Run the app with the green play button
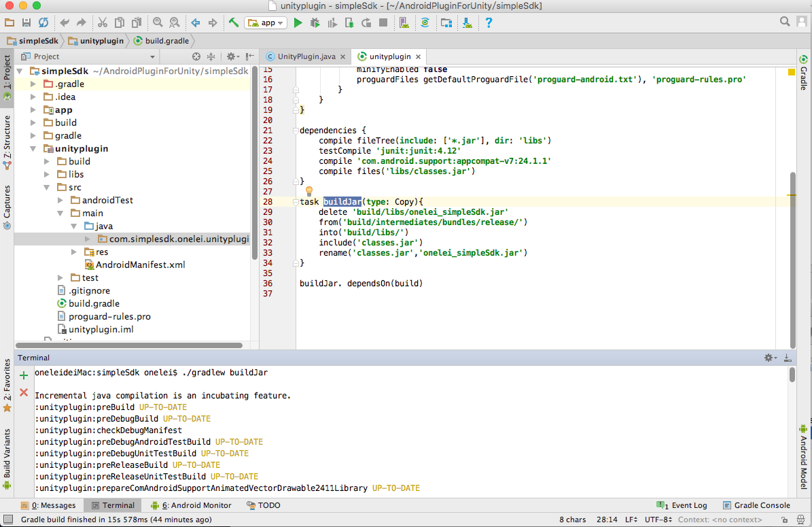812x527 pixels. (x=298, y=23)
